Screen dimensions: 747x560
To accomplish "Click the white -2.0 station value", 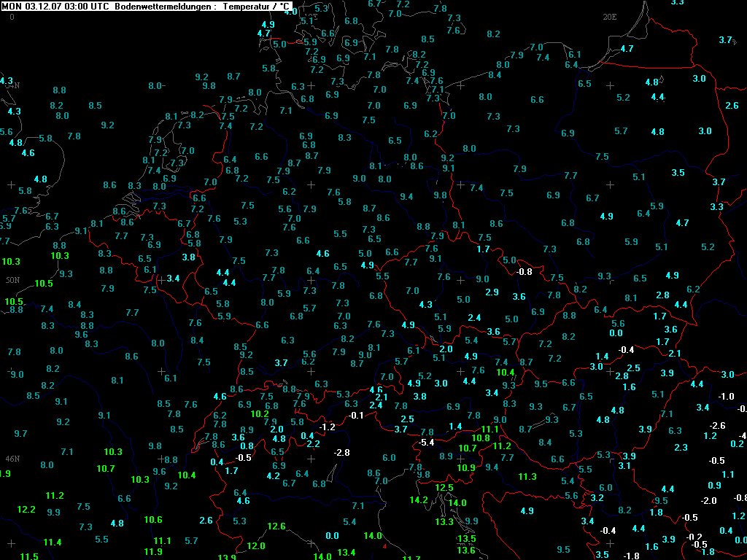I will coord(708,500).
